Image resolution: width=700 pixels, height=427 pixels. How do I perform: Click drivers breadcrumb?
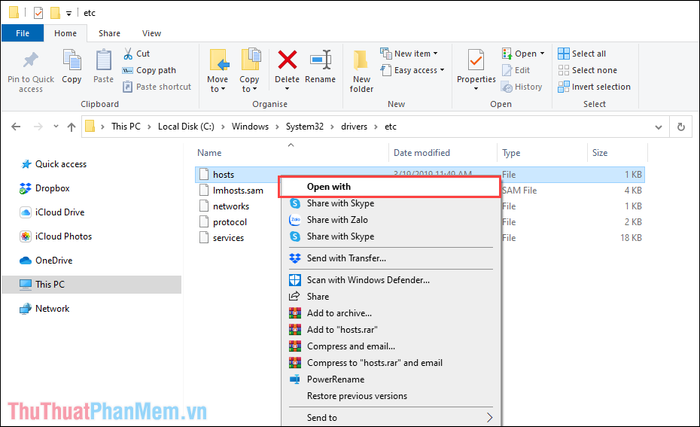coord(354,126)
